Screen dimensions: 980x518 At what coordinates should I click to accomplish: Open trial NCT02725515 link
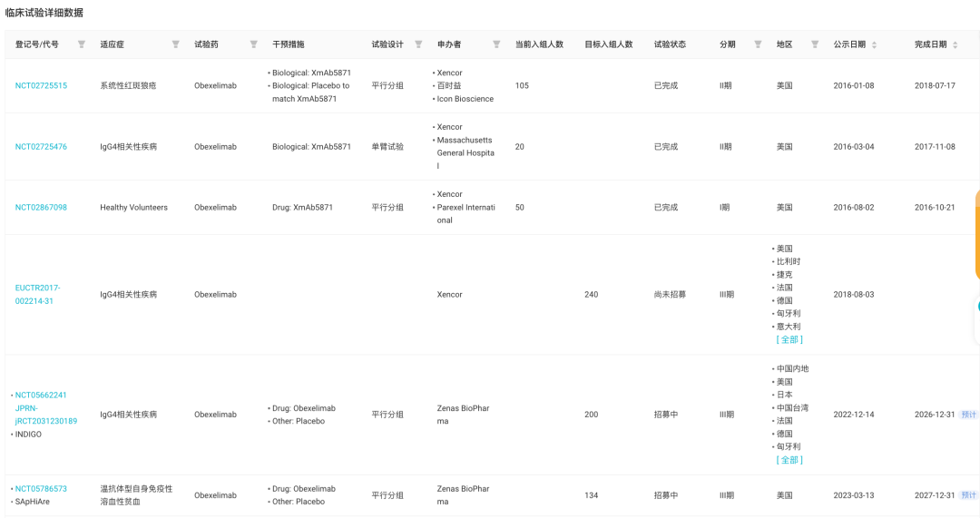(41, 85)
